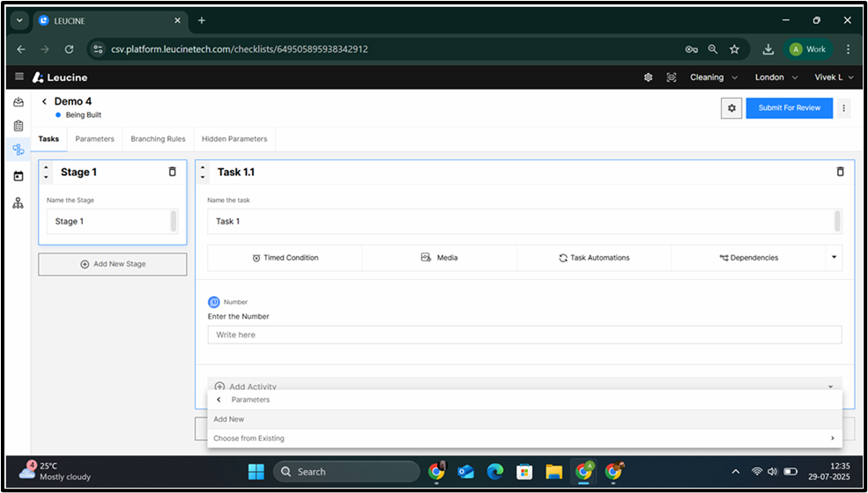Click the inbox icon in left sidebar

(x=19, y=102)
